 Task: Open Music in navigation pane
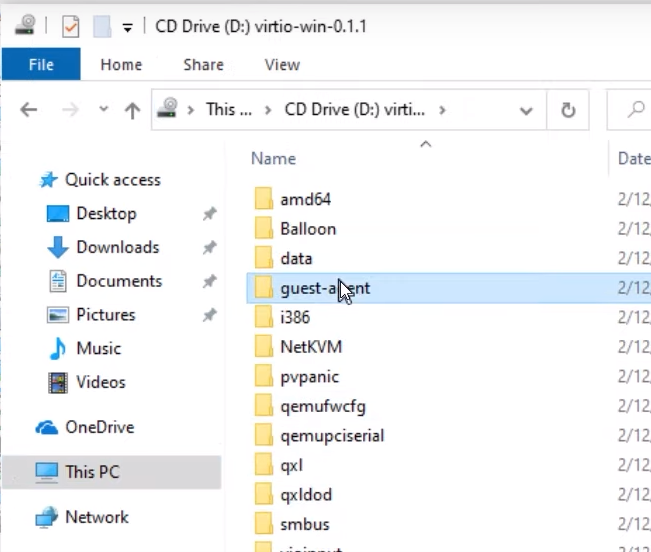coord(99,349)
